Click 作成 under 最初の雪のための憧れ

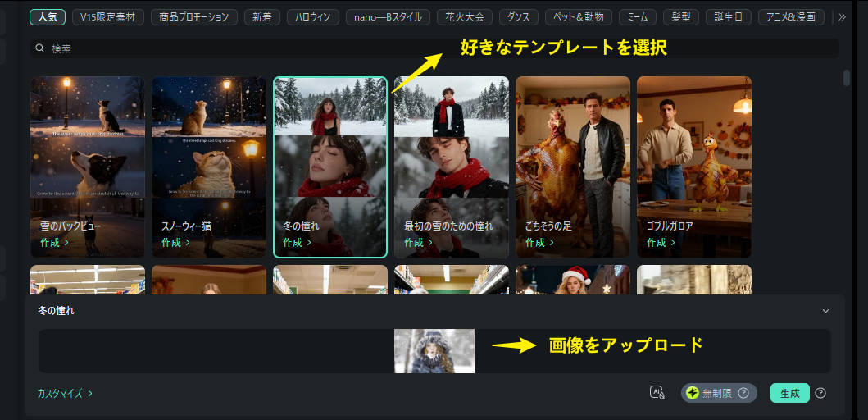coord(418,243)
